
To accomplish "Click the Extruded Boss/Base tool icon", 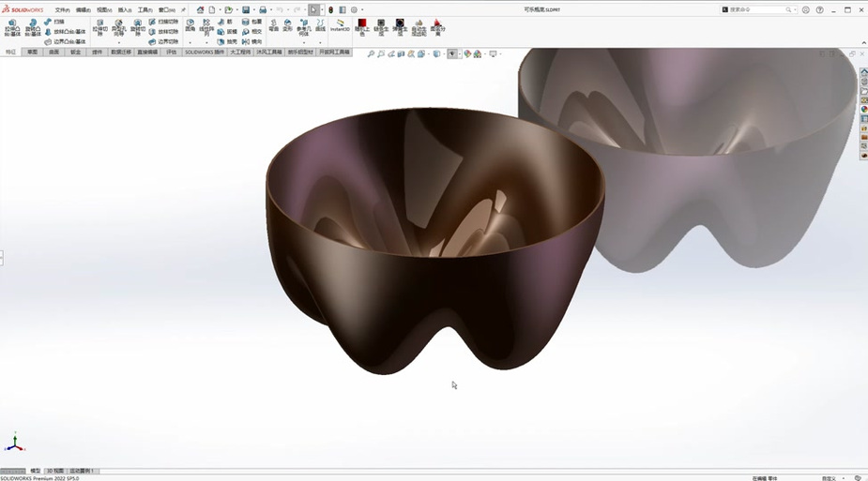I will pos(12,26).
